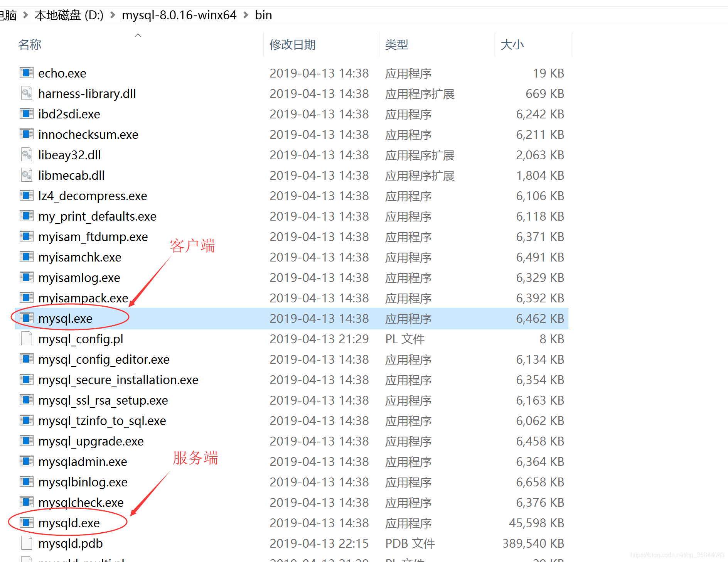Viewport: 728px width, 562px height.
Task: Select file name mysql_tzinfo_to_sql.exe
Action: (x=102, y=421)
